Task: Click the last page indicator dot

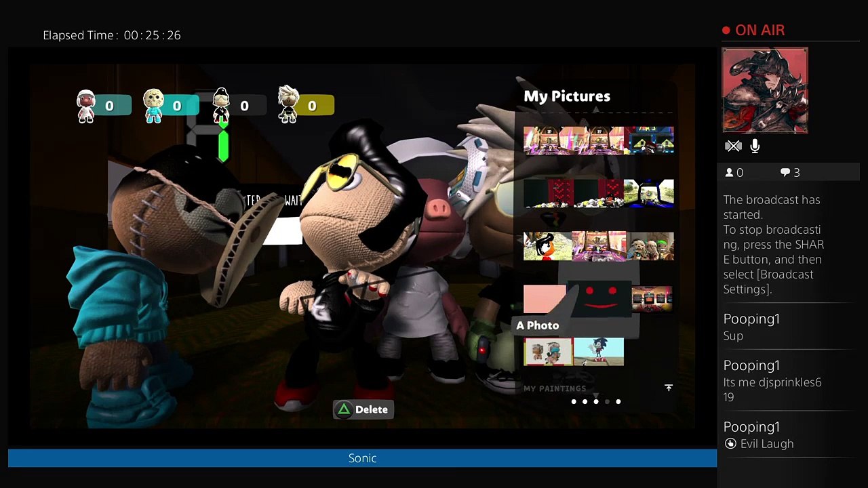Action: 618,402
